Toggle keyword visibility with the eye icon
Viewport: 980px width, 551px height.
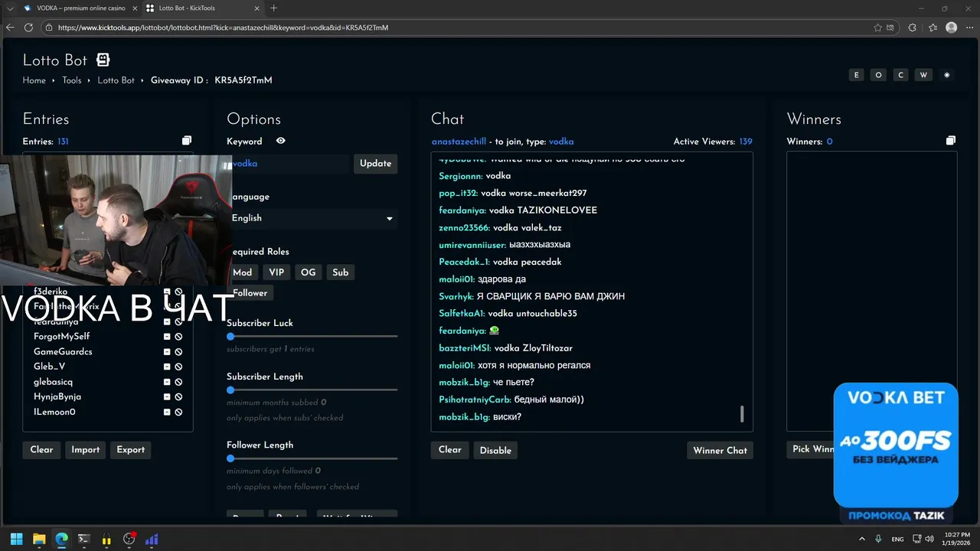tap(281, 141)
